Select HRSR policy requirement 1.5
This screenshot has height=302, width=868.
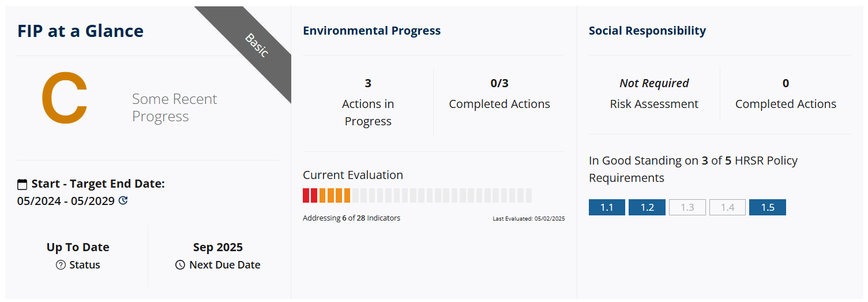768,207
